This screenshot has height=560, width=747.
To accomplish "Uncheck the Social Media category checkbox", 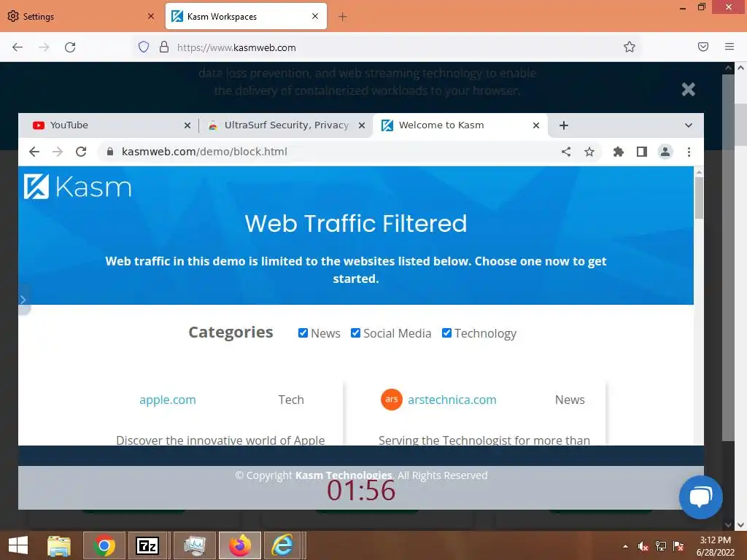I will coord(355,332).
